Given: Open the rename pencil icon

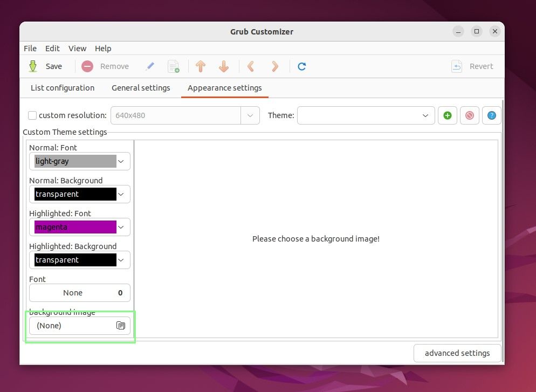Looking at the screenshot, I should point(150,66).
